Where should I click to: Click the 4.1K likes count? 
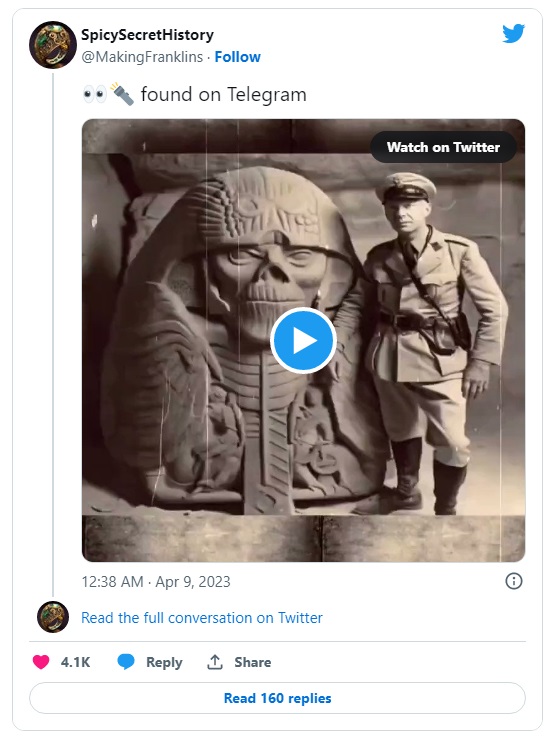pos(75,662)
